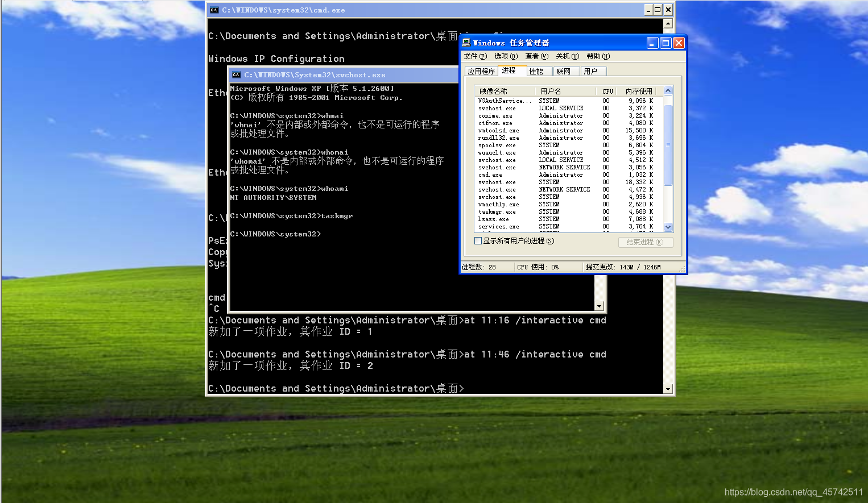
Task: Click the C:\WINDOWS\system32>taskmgr line
Action: [x=291, y=216]
